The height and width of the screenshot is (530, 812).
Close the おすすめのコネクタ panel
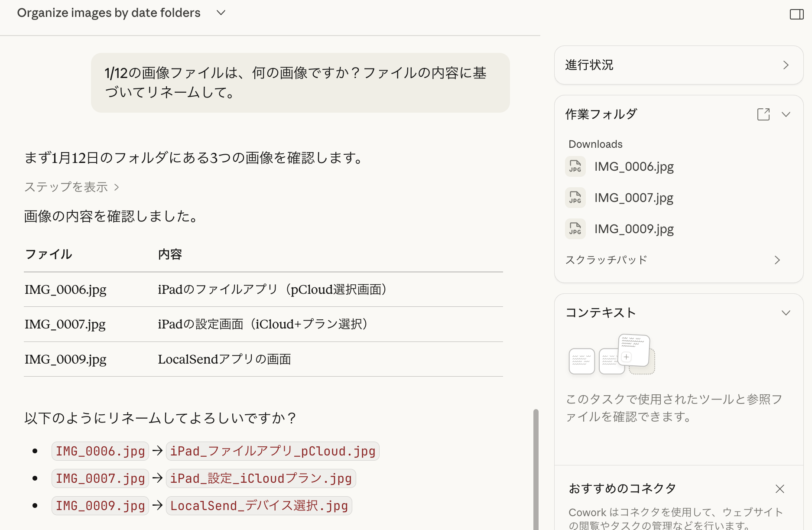[x=780, y=489]
